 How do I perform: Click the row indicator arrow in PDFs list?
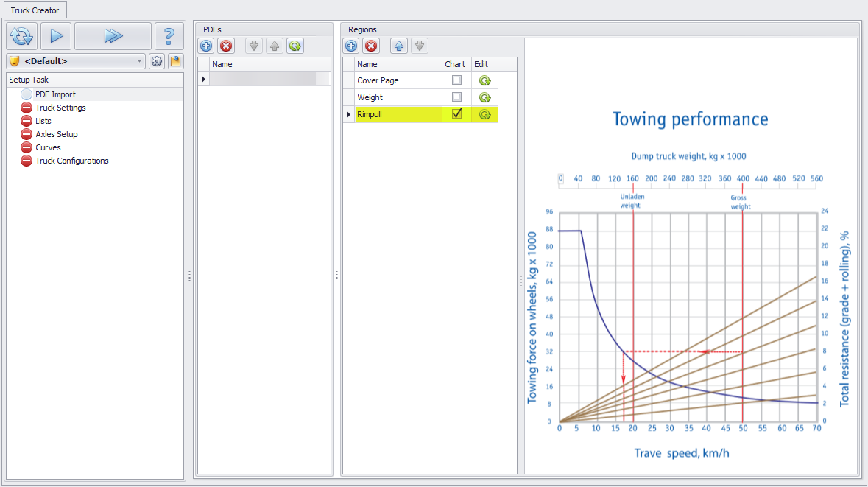tap(204, 78)
